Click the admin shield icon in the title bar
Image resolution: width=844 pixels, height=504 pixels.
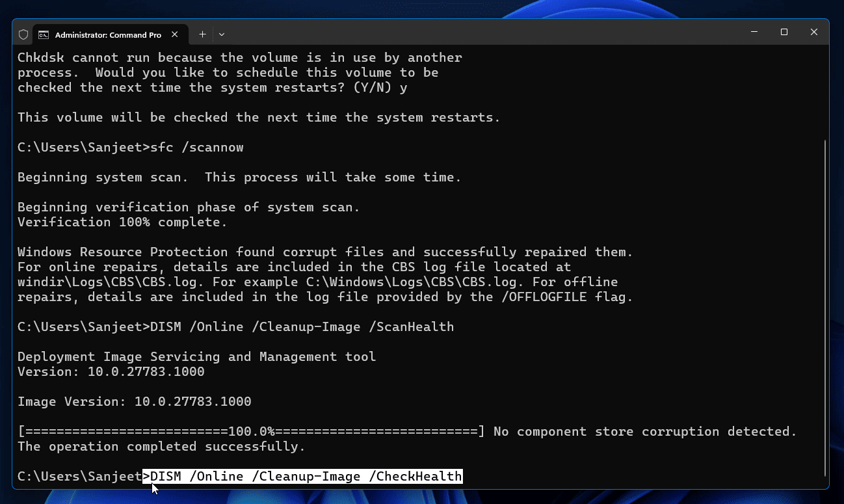23,34
